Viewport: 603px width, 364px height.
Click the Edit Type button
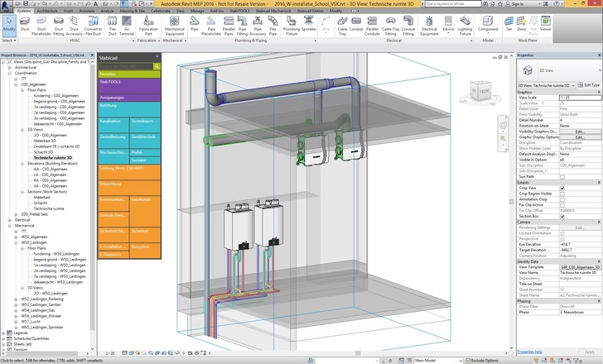(x=589, y=85)
